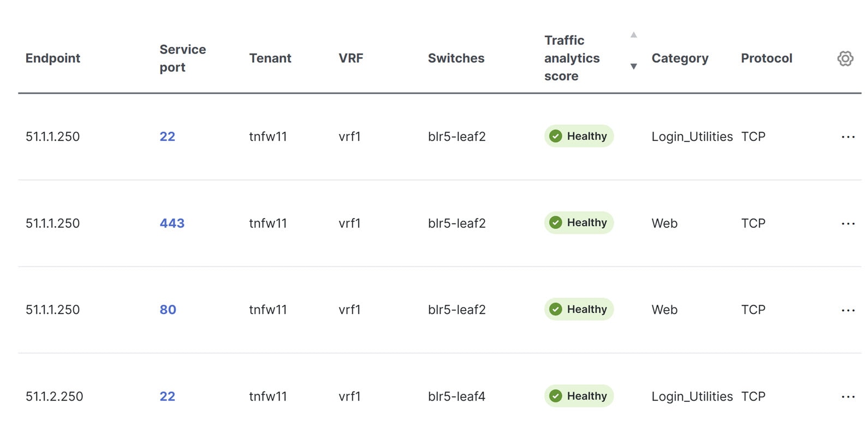Click the Protocol column header
868x422 pixels.
coord(766,58)
